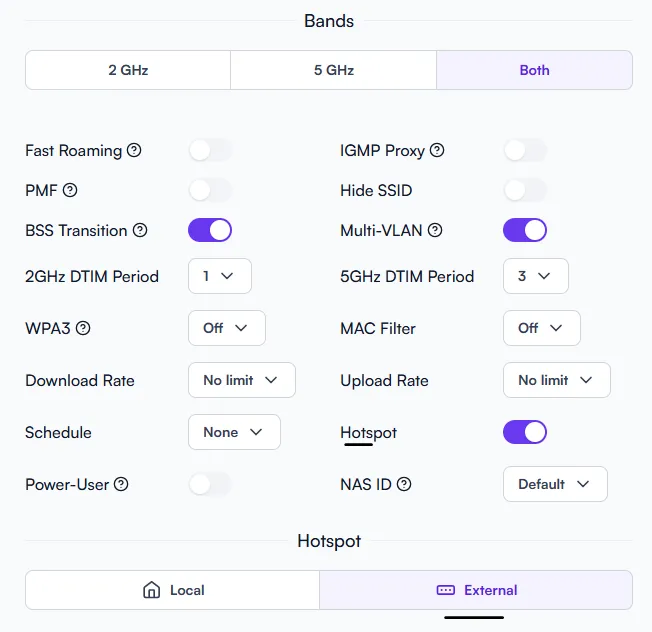Enable the Fast Roaming toggle
652x632 pixels.
(210, 151)
